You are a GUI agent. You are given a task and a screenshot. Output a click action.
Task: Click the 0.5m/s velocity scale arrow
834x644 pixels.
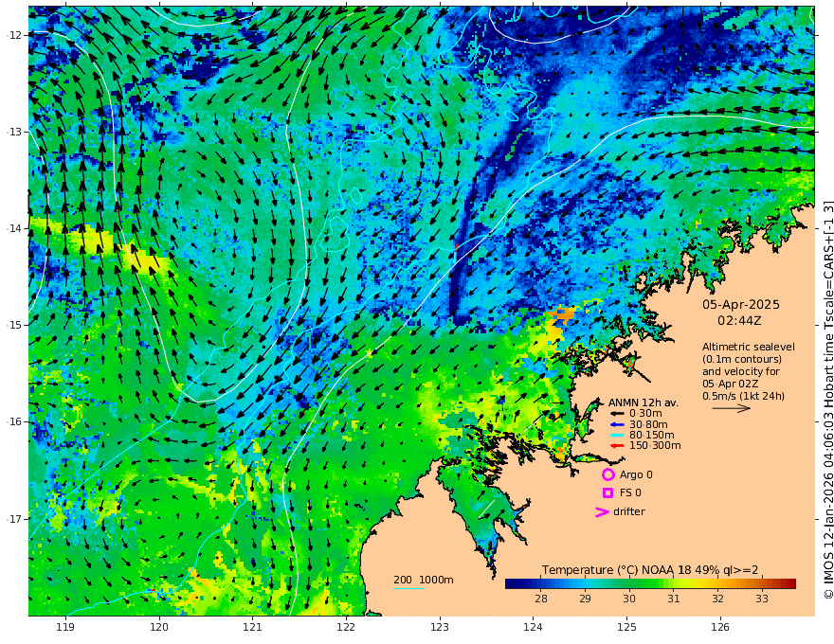click(731, 408)
